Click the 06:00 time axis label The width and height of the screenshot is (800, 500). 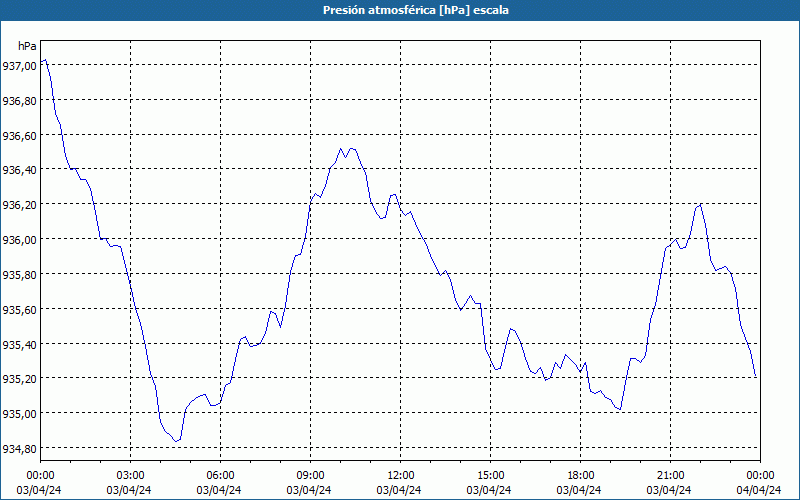point(220,476)
